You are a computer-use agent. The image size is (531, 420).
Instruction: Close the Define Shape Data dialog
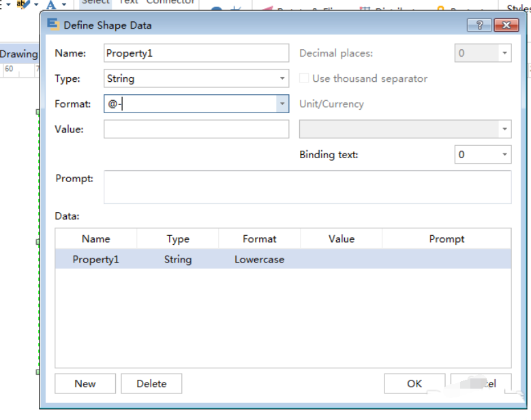point(506,25)
